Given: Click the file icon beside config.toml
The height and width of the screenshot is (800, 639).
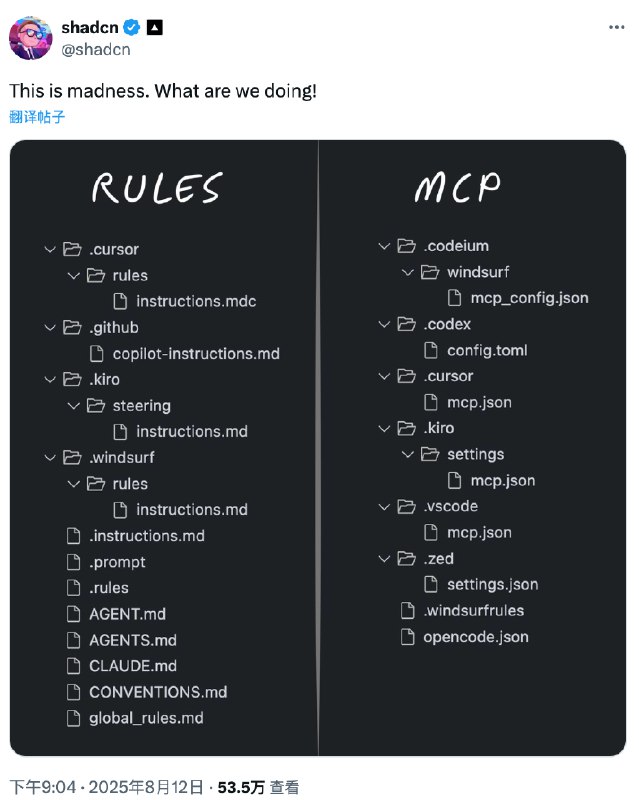Looking at the screenshot, I should [431, 351].
